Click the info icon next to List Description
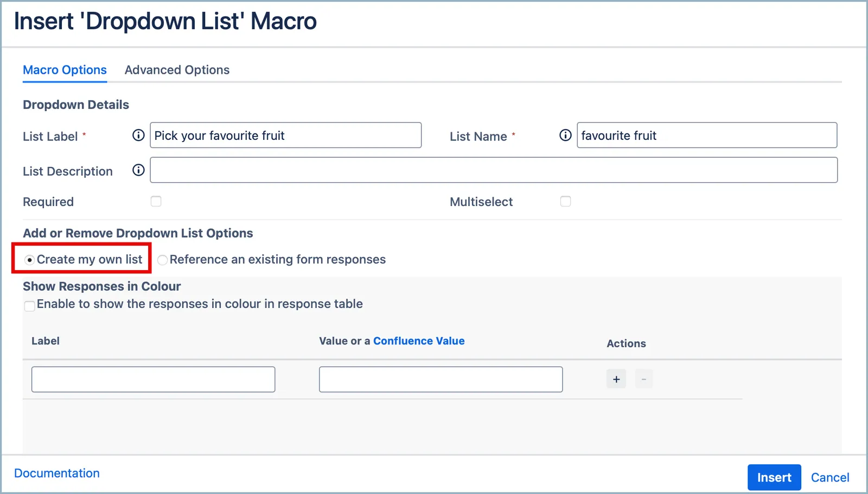 tap(138, 170)
